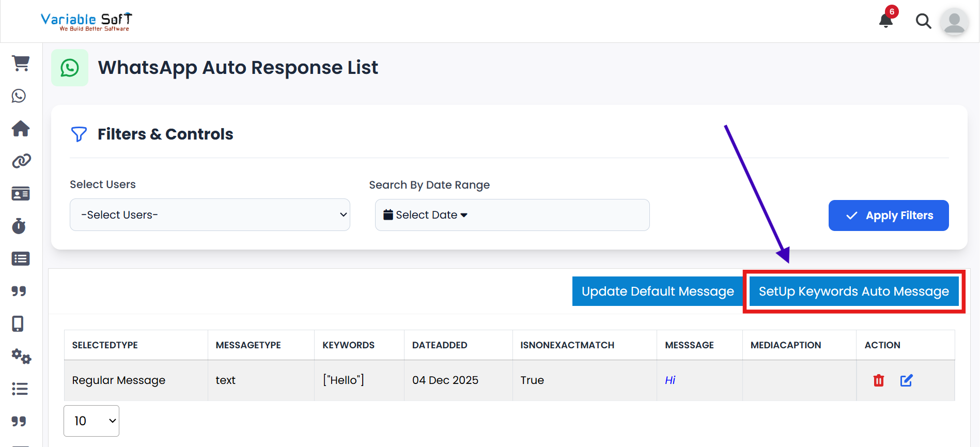Expand the Select Users dropdown
980x447 pixels.
pyautogui.click(x=210, y=215)
